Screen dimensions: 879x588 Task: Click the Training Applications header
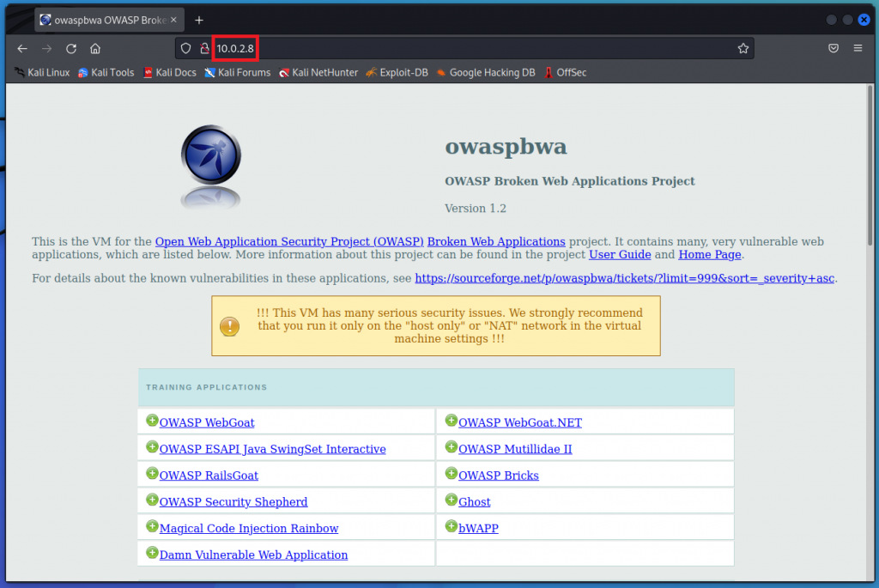coord(436,387)
